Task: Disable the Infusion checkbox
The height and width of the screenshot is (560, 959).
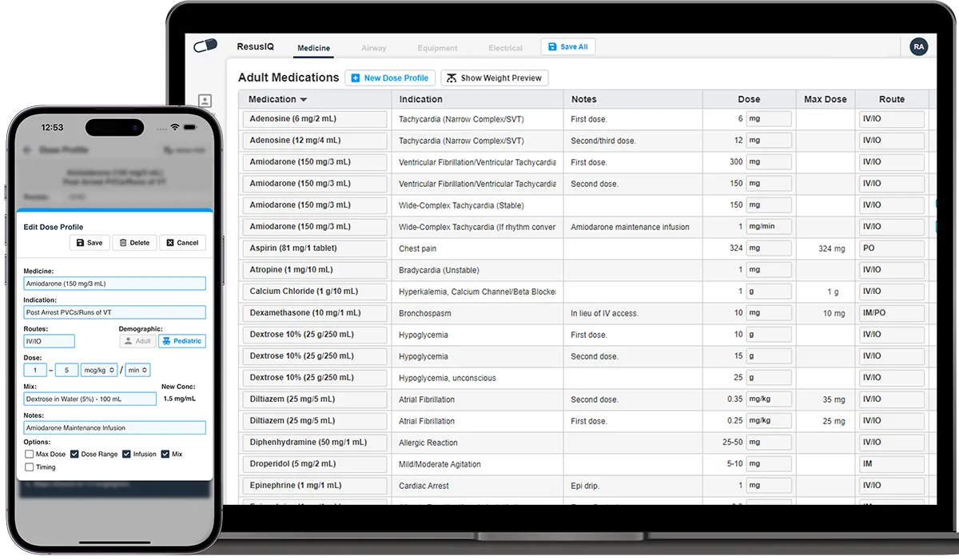Action: point(127,454)
